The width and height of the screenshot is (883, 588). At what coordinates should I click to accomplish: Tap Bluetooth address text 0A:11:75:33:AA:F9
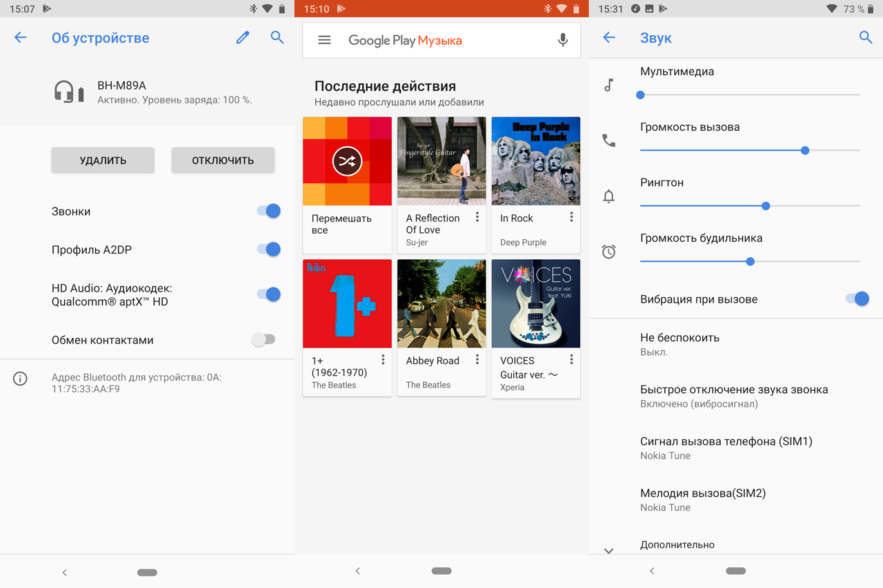pyautogui.click(x=137, y=383)
